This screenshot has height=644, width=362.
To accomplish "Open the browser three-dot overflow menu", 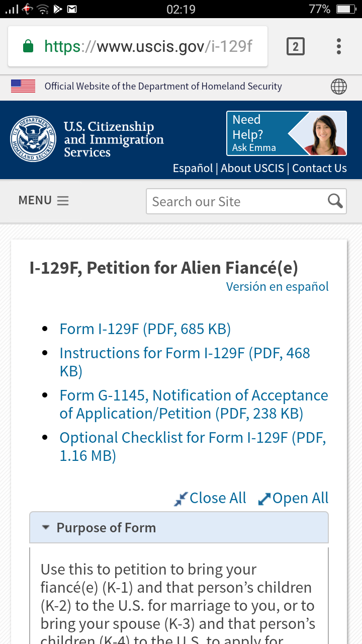I will point(339,46).
